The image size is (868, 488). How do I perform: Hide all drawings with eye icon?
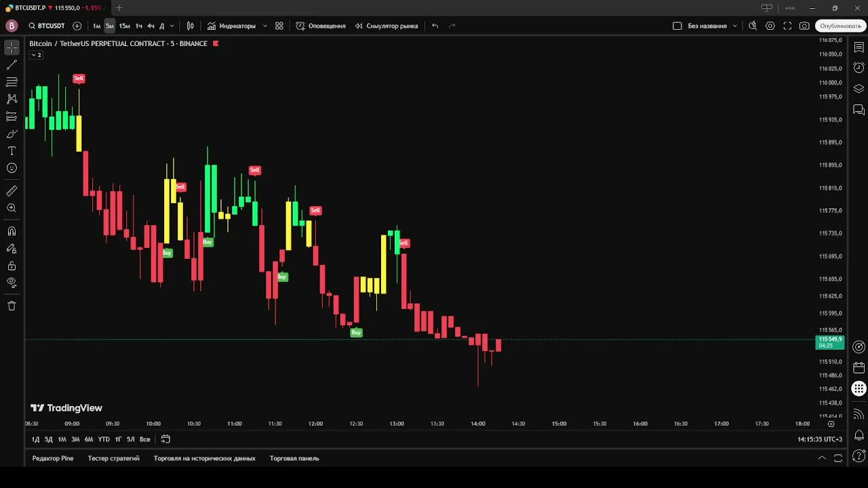12,283
